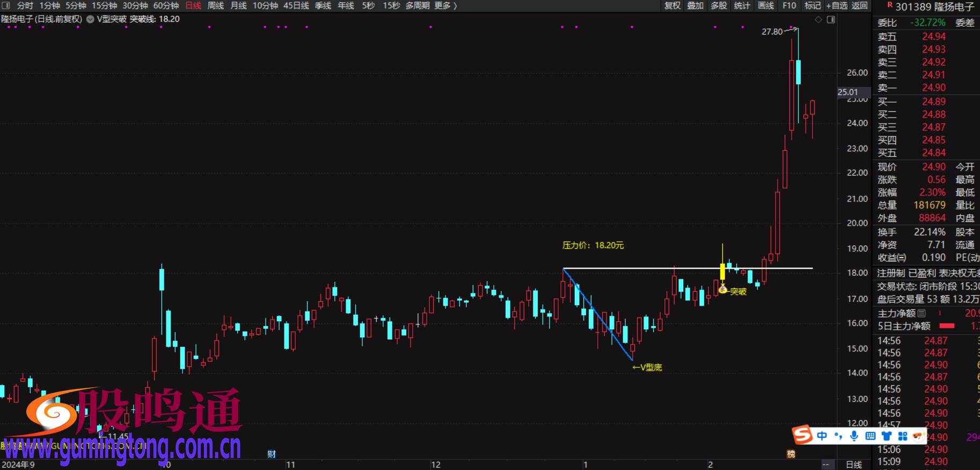The image size is (980, 470).
Task: Select the 分时 intraday view tab
Action: click(x=25, y=5)
